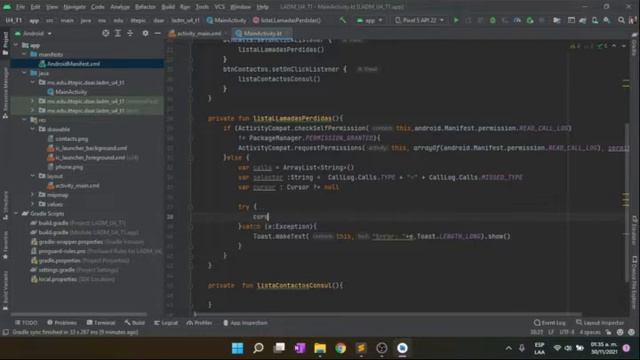Expand the values folder
This screenshot has height=360, width=640.
point(33,204)
